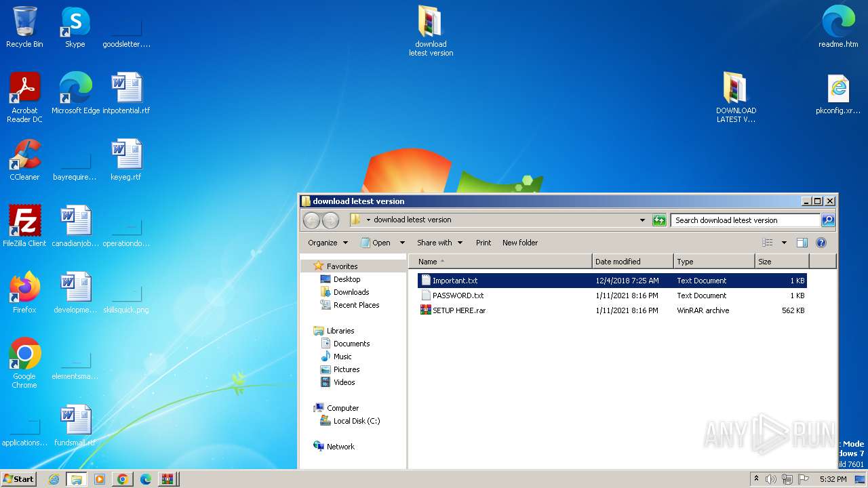Open Microsoft Edge desktop shortcut

click(75, 93)
